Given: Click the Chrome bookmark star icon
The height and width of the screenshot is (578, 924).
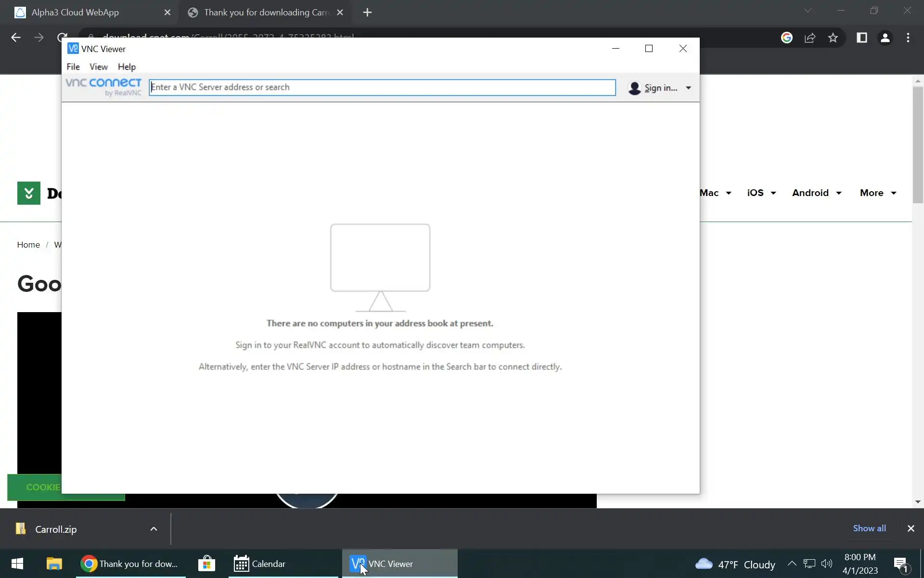Looking at the screenshot, I should (833, 38).
